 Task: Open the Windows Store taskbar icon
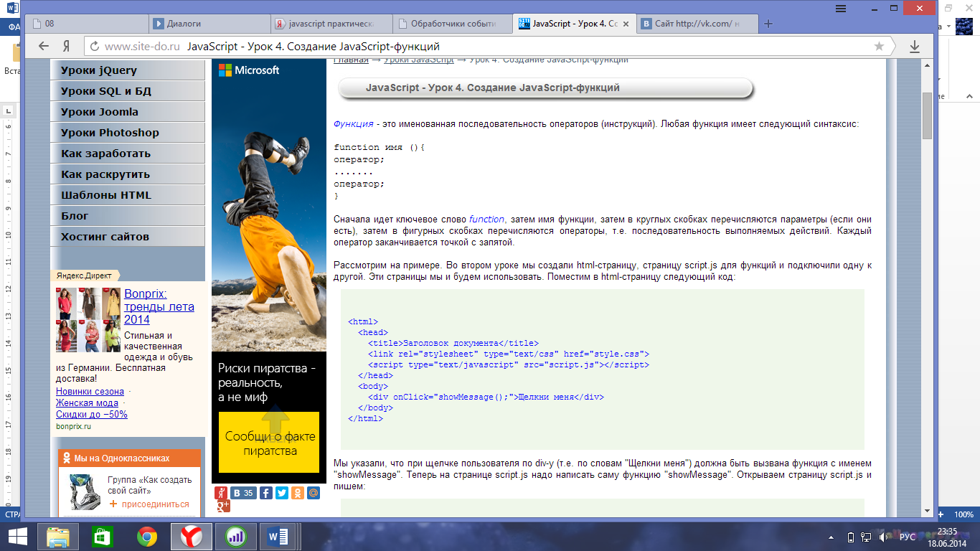tap(103, 536)
